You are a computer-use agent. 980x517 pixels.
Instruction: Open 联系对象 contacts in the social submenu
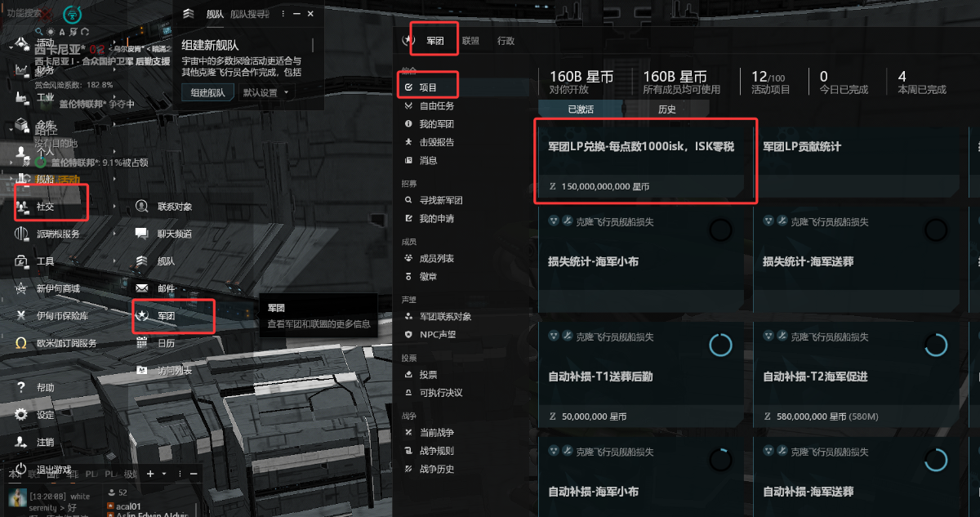173,207
